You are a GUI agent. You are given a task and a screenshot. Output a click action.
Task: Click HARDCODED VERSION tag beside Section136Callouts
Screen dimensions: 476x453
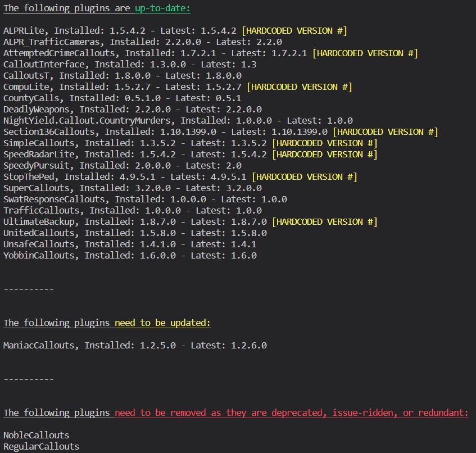tap(385, 132)
